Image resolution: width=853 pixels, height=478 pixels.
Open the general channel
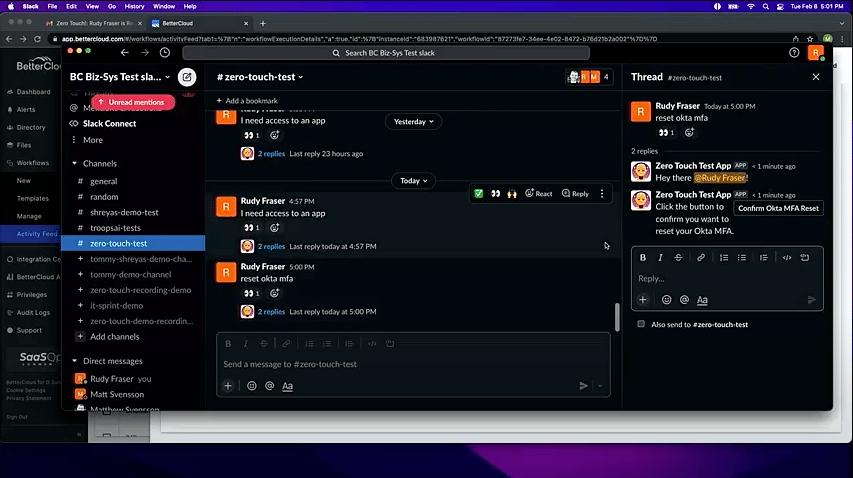(103, 181)
